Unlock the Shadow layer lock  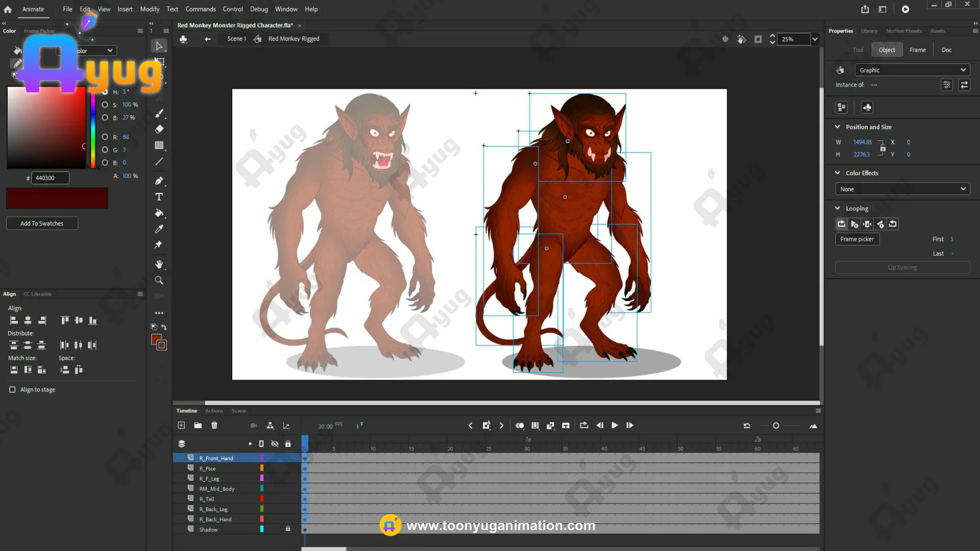click(288, 529)
